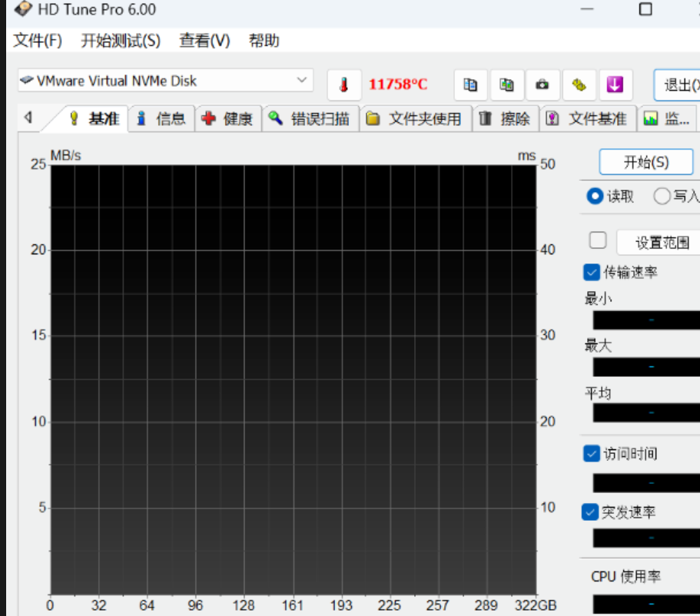Toggle the checkbox beside 设置范围

598,240
